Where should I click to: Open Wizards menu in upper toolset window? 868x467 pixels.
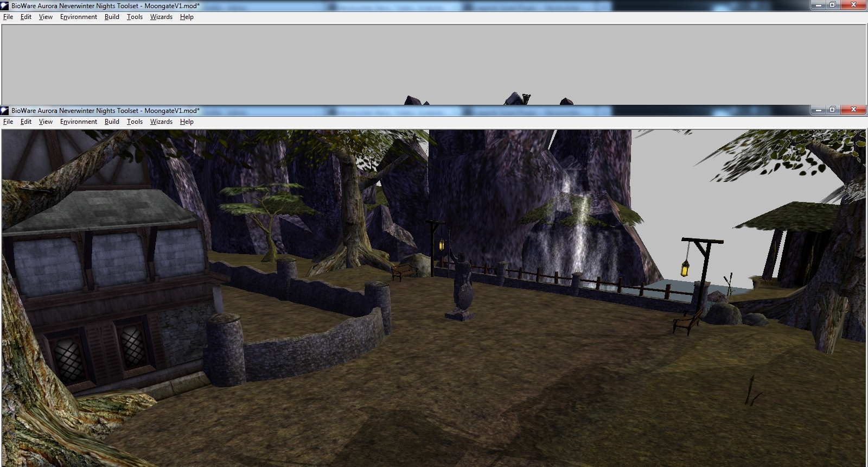click(x=161, y=17)
